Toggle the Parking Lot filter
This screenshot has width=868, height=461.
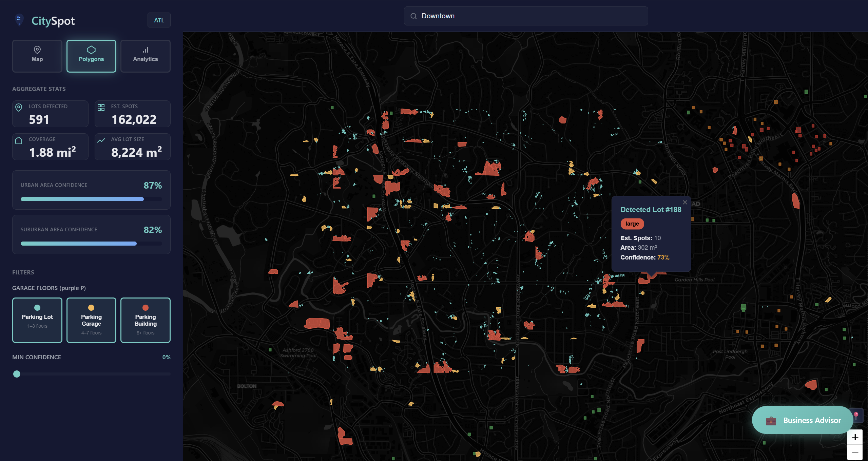click(37, 320)
